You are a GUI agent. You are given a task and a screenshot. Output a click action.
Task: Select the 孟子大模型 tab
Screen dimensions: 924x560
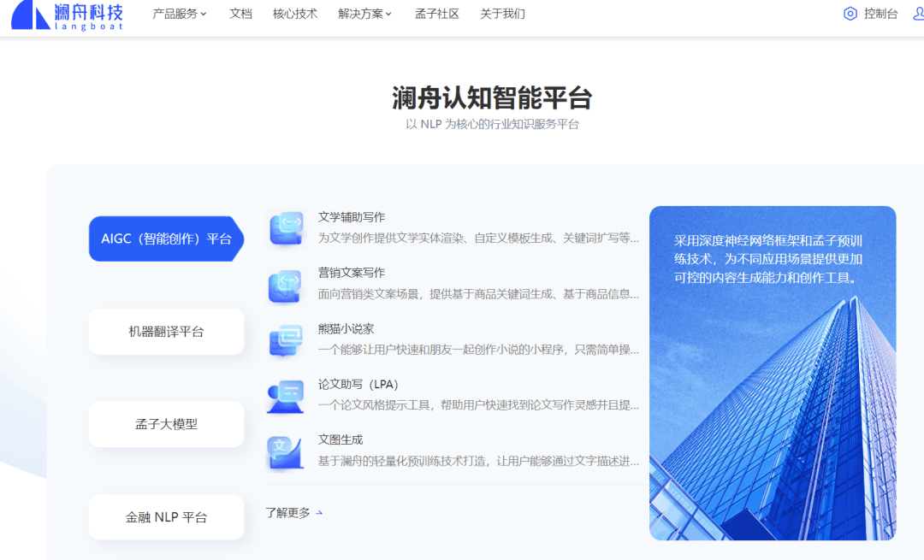(166, 424)
